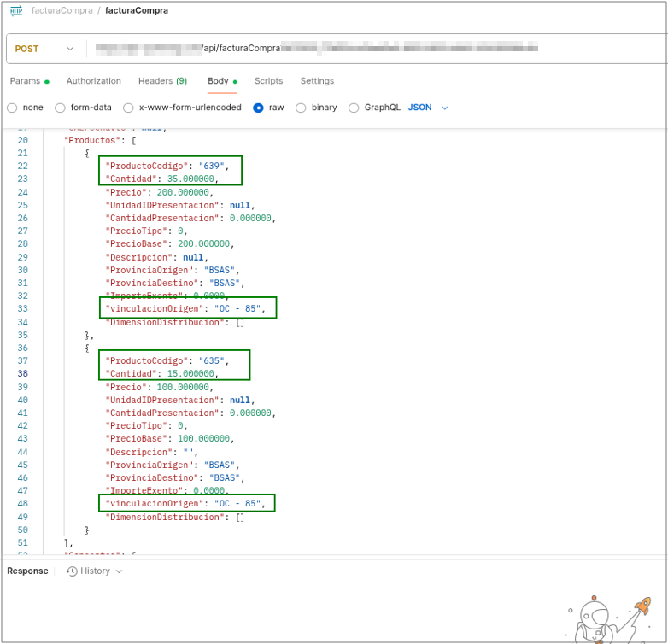Open the request Settings tab
The width and height of the screenshot is (668, 644).
click(317, 81)
